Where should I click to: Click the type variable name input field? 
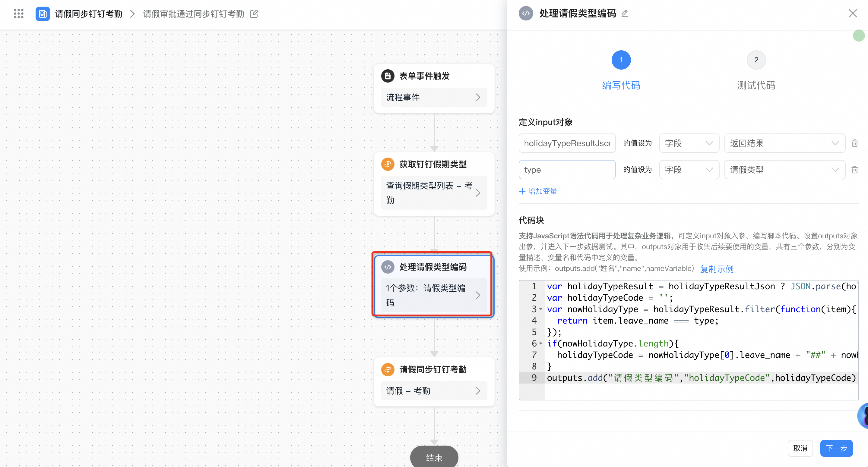coord(567,169)
